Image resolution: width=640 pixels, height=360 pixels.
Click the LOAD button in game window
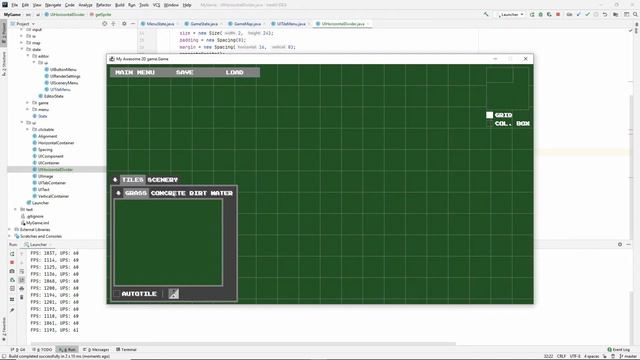235,72
